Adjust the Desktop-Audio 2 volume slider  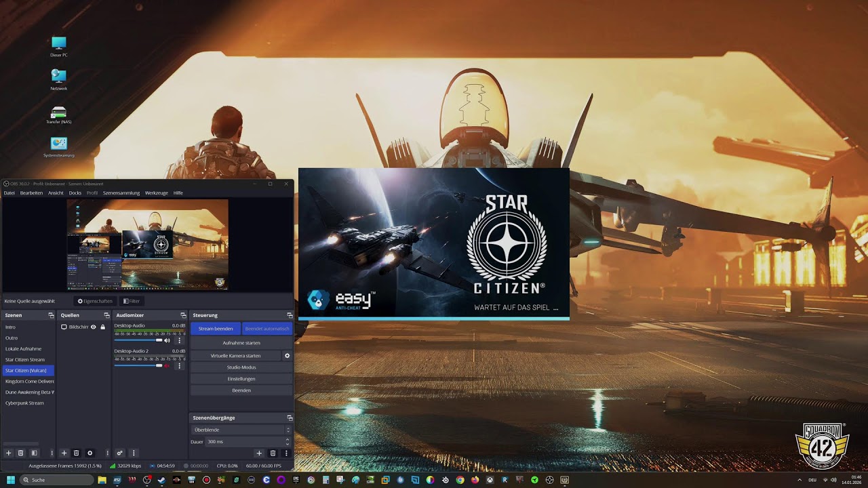click(138, 366)
